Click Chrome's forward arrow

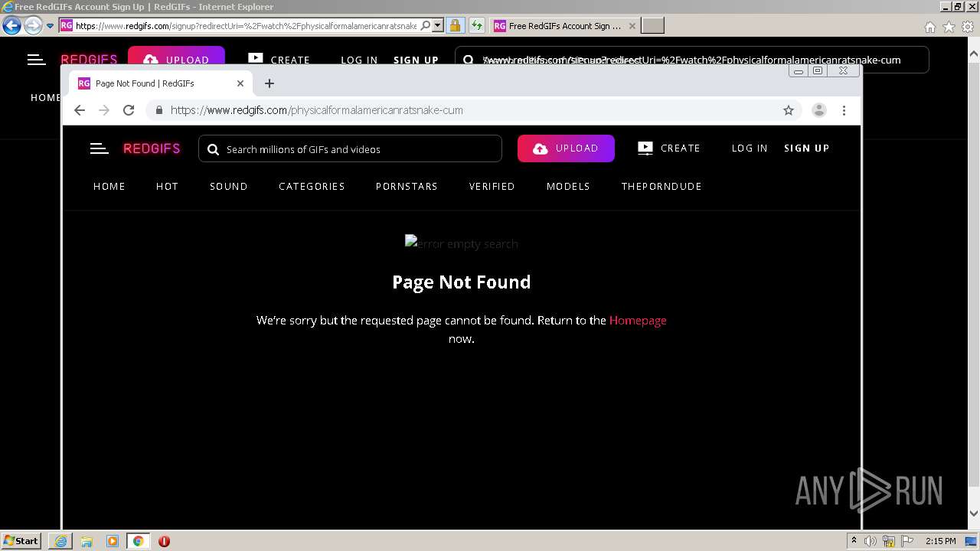[x=104, y=110]
